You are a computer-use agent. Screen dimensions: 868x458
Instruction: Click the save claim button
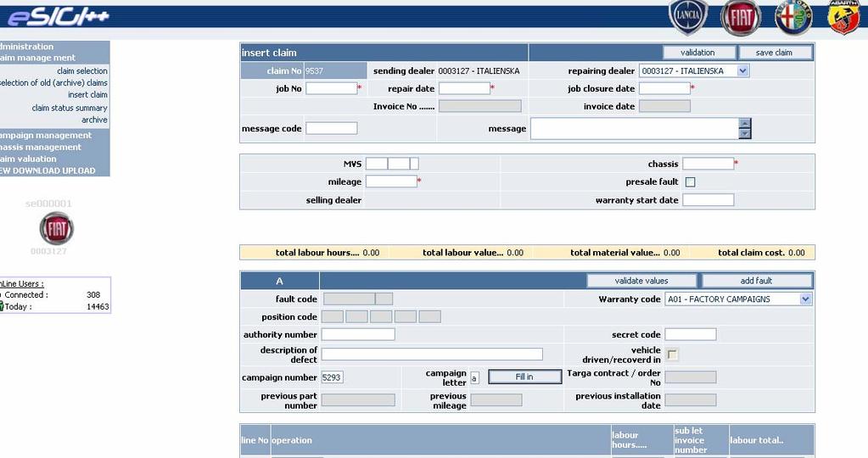coord(776,53)
